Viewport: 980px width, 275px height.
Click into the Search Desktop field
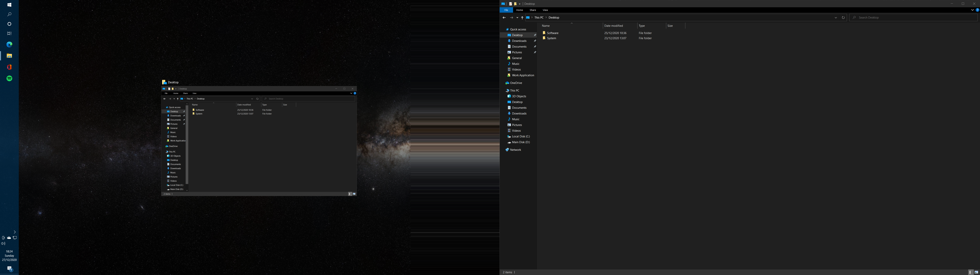913,17
